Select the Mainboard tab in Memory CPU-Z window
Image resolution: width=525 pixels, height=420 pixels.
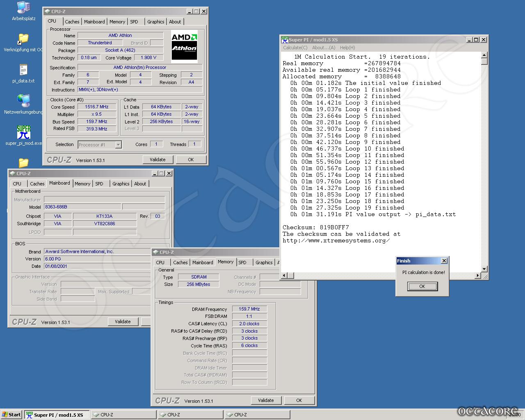[x=203, y=262]
